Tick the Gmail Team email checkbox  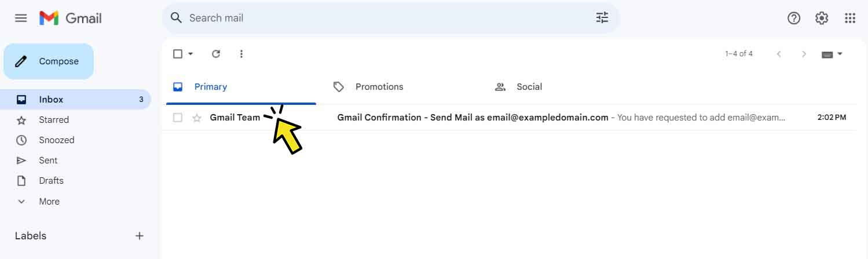[178, 118]
